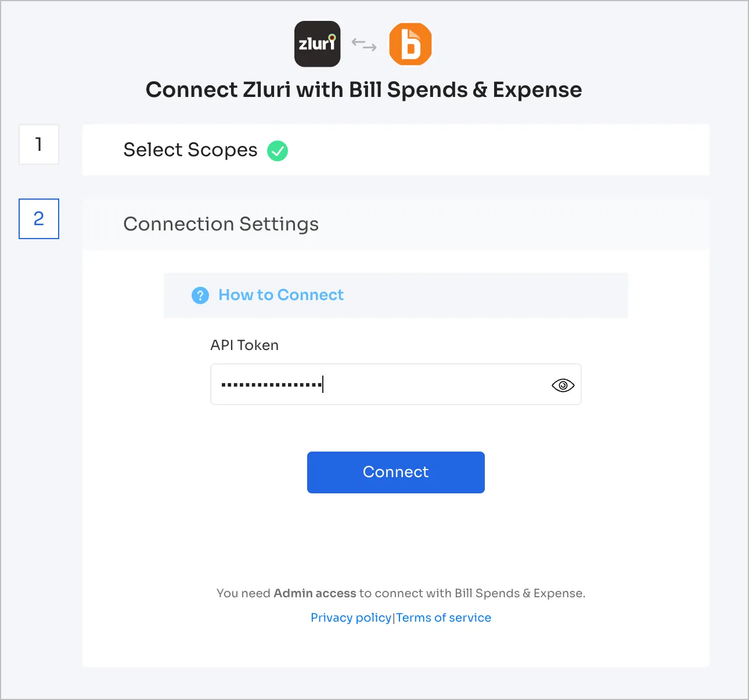Open the Terms of service link
Viewport: 749px width, 700px height.
pos(444,618)
